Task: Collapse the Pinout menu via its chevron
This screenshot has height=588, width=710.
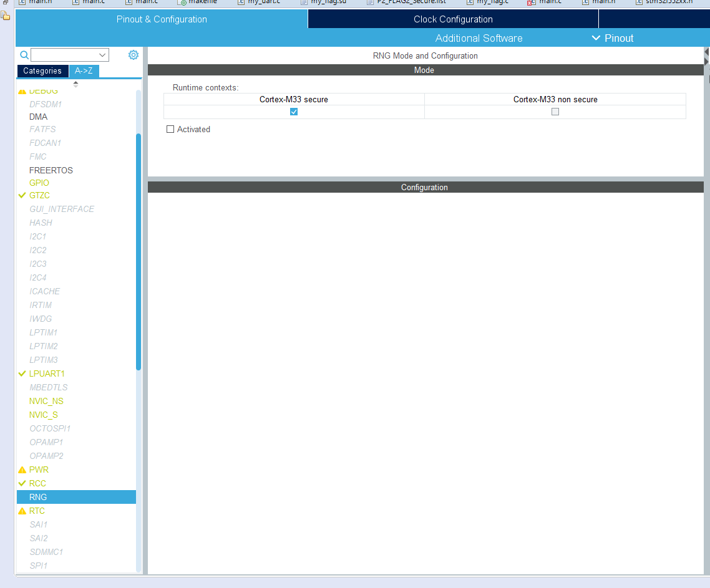Action: click(596, 38)
